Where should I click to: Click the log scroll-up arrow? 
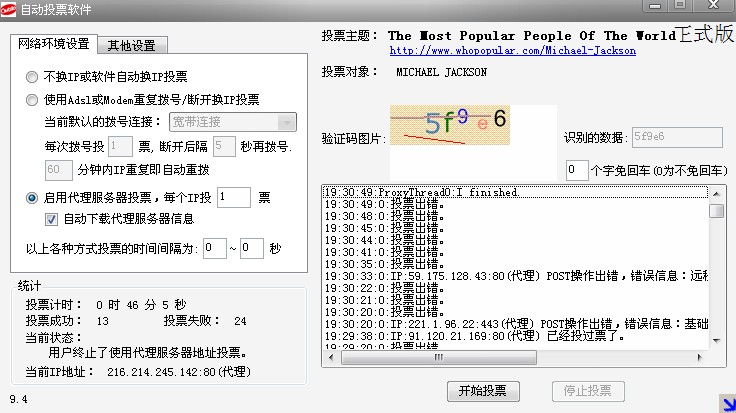716,193
